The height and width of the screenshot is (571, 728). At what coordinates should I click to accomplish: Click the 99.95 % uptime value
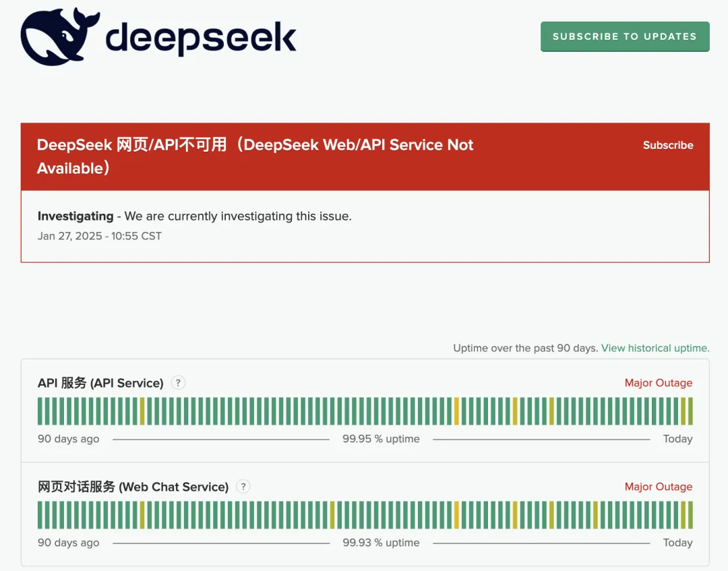point(381,439)
